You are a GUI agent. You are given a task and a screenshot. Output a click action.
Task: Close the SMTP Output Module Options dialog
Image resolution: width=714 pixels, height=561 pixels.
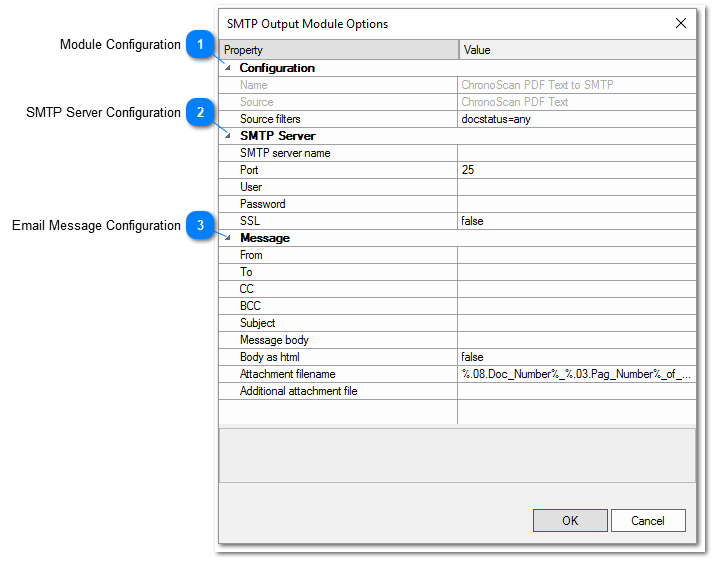[x=681, y=23]
